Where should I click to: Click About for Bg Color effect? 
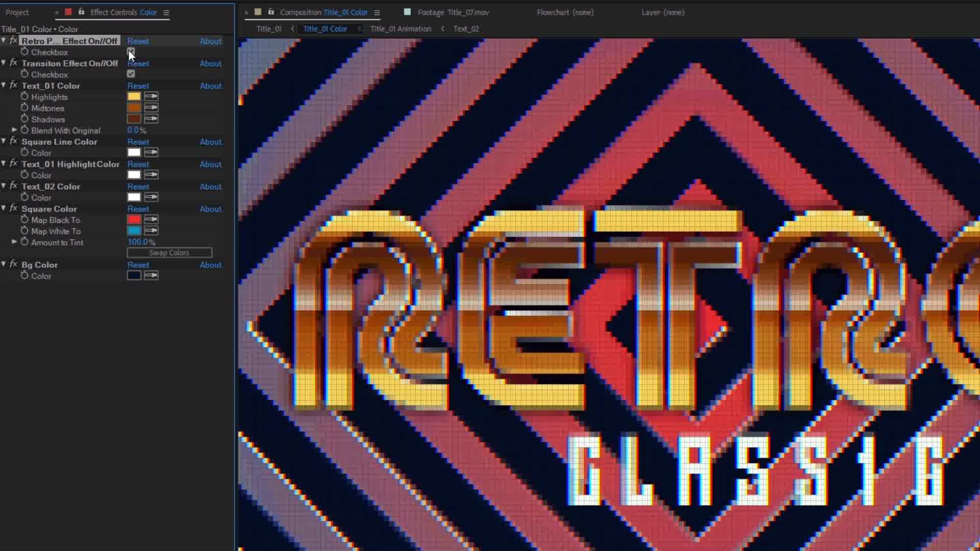[210, 265]
